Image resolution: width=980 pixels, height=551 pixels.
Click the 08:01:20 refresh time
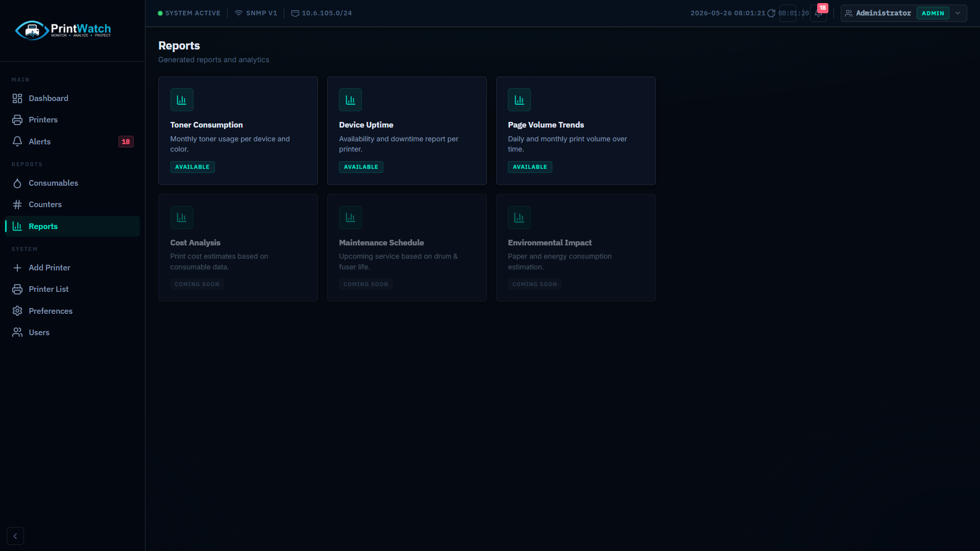point(794,13)
